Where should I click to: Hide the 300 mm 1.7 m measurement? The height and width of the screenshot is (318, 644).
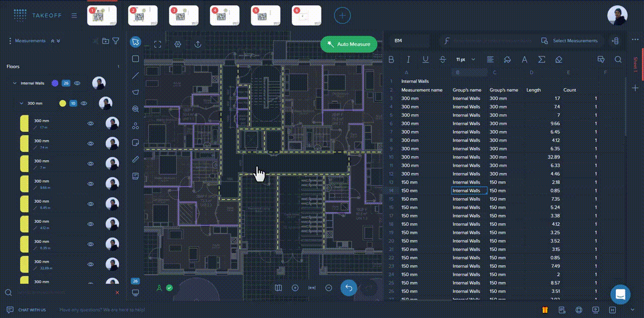pos(91,123)
